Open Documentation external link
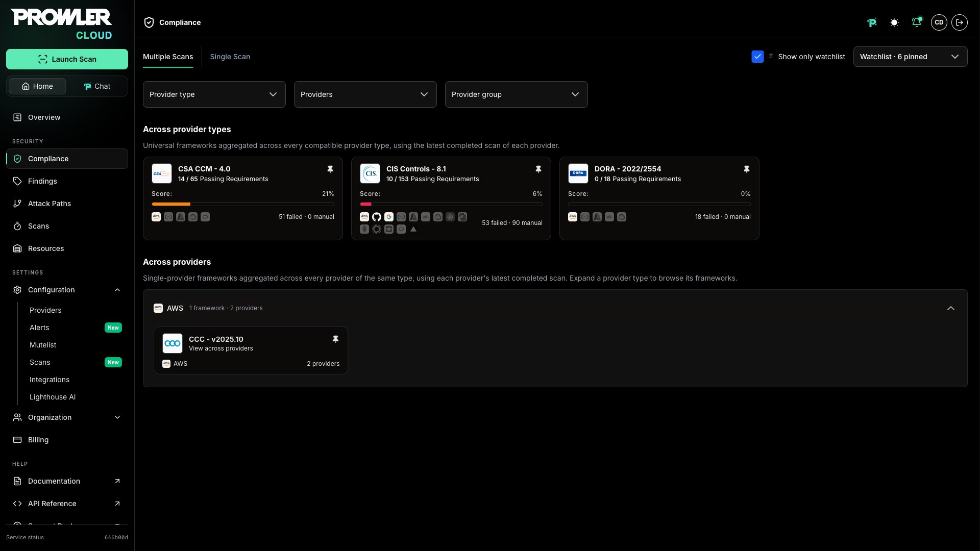Viewport: 980px width, 551px height. 67,481
